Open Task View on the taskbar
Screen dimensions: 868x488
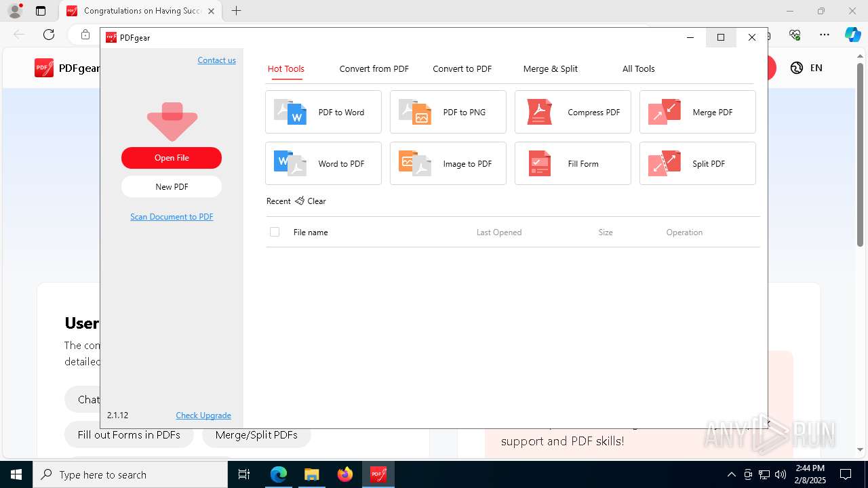(x=244, y=474)
